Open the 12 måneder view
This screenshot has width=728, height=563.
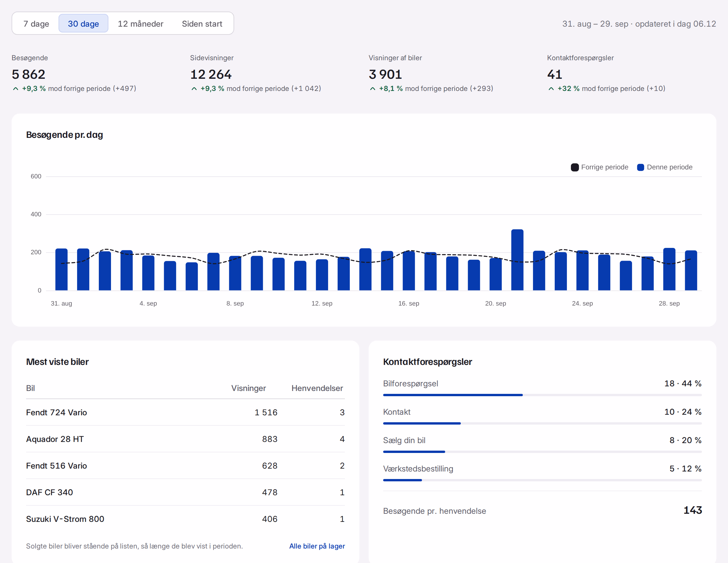click(140, 24)
